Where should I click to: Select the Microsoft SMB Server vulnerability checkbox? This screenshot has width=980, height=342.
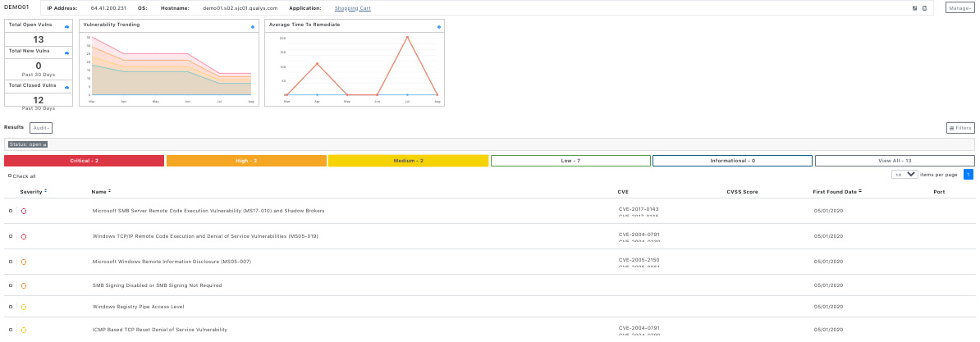coord(11,211)
